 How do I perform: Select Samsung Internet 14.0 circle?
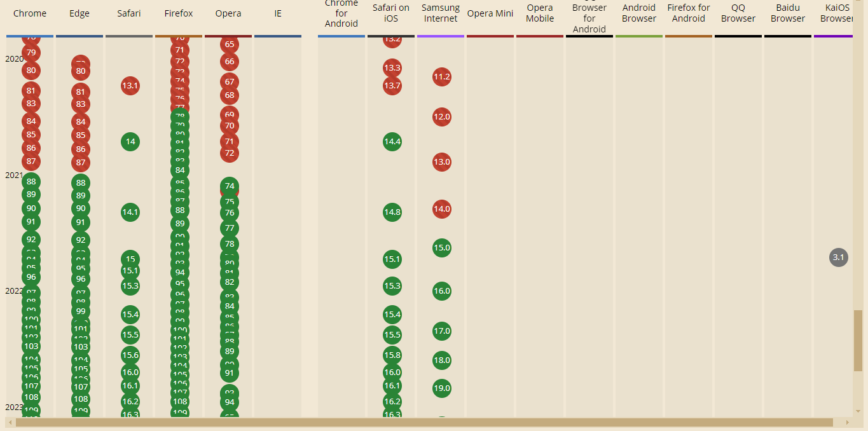point(442,209)
